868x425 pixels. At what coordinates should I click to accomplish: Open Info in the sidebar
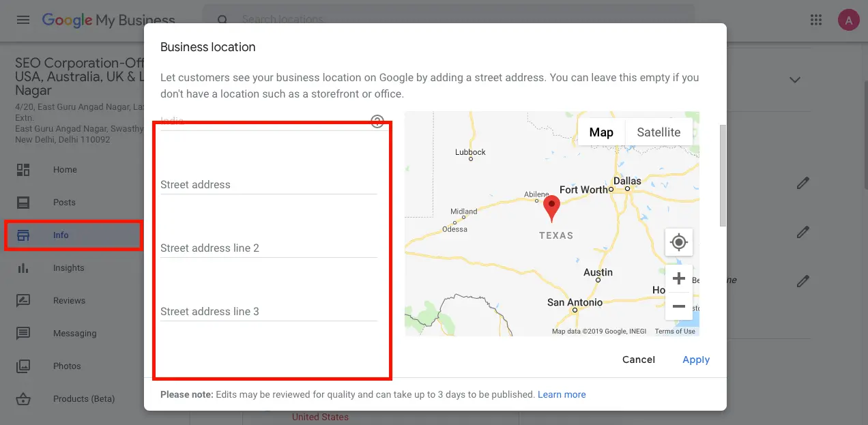(x=61, y=235)
